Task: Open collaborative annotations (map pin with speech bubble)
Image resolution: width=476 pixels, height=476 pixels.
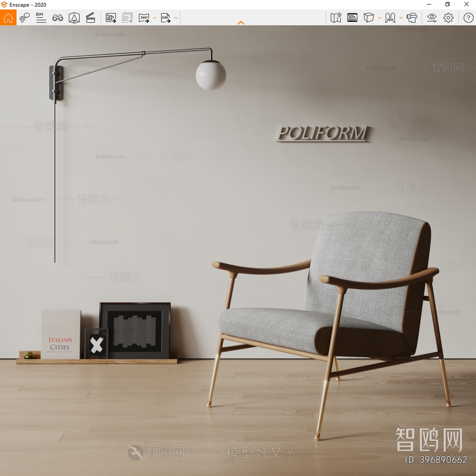Action: (25, 18)
